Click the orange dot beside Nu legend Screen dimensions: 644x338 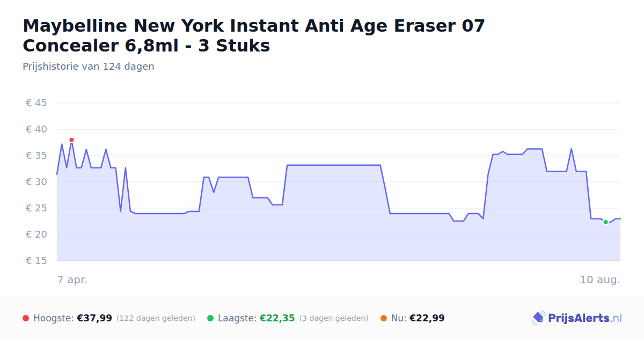click(384, 318)
